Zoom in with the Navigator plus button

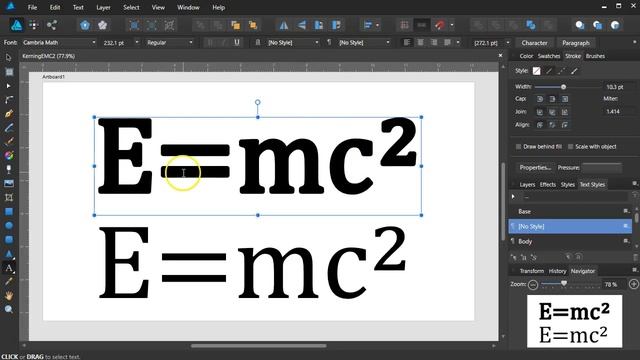tap(634, 284)
